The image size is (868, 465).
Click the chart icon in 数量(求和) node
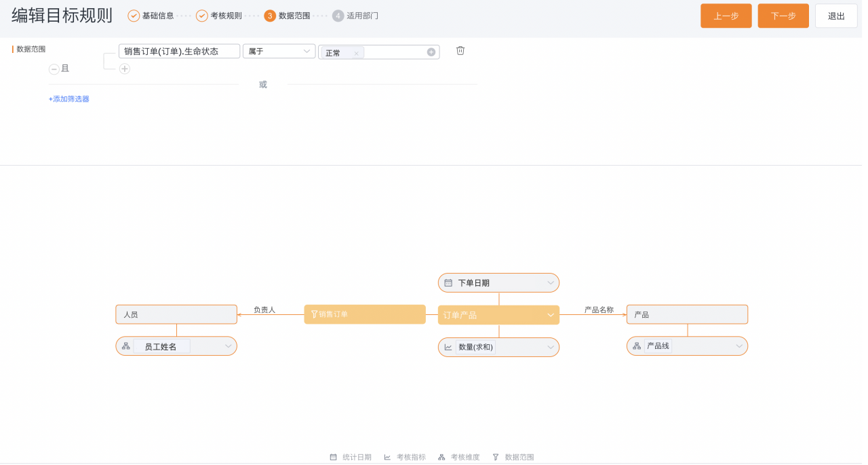pyautogui.click(x=448, y=348)
